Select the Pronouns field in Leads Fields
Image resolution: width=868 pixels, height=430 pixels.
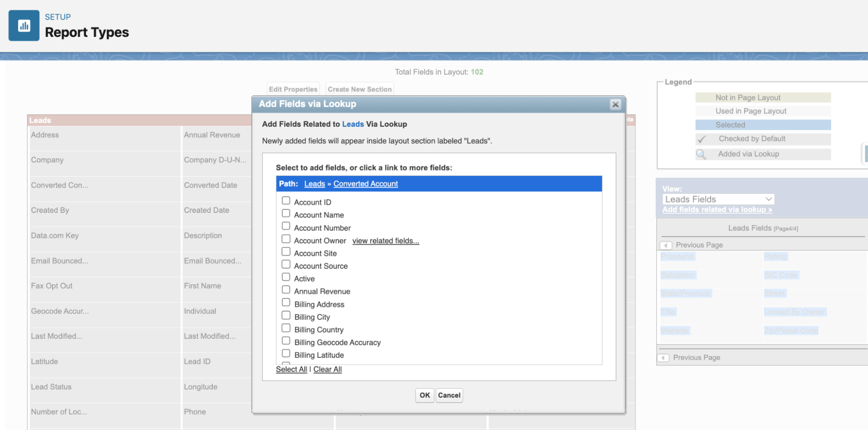(677, 257)
